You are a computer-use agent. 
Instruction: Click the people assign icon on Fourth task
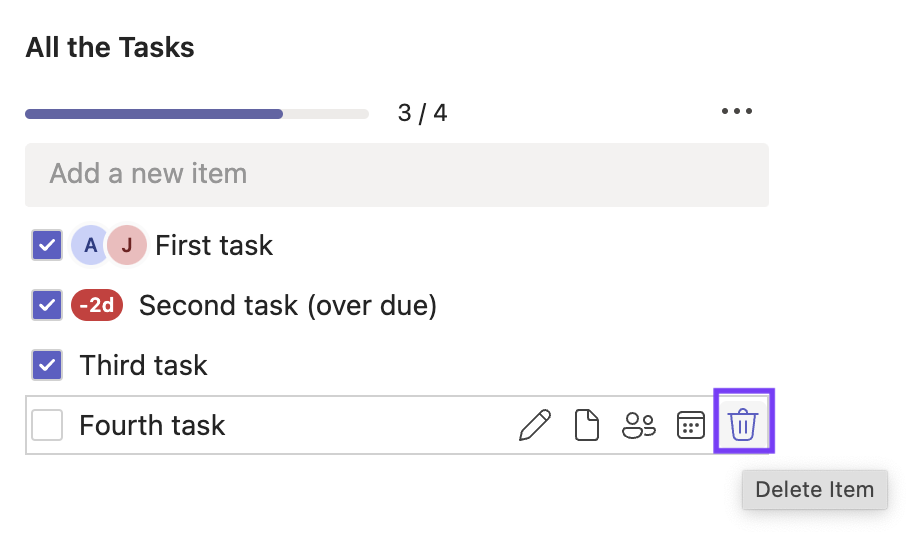tap(639, 425)
